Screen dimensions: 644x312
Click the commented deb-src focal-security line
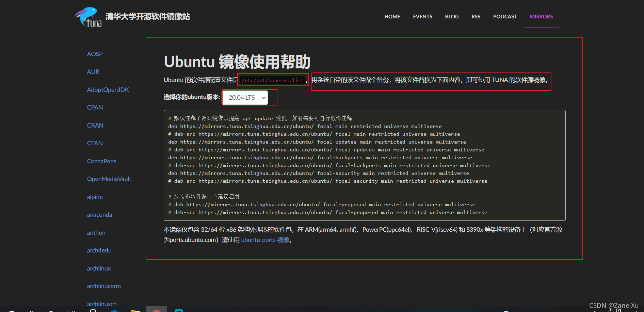pos(328,181)
